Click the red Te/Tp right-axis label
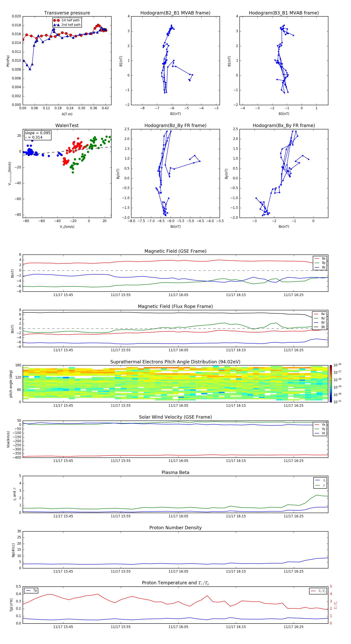 (336, 605)
